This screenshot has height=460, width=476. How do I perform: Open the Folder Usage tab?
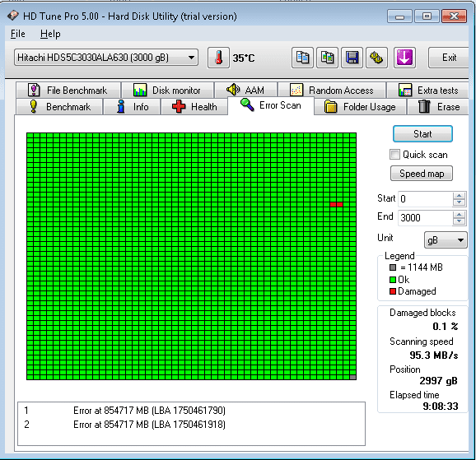pyautogui.click(x=361, y=107)
